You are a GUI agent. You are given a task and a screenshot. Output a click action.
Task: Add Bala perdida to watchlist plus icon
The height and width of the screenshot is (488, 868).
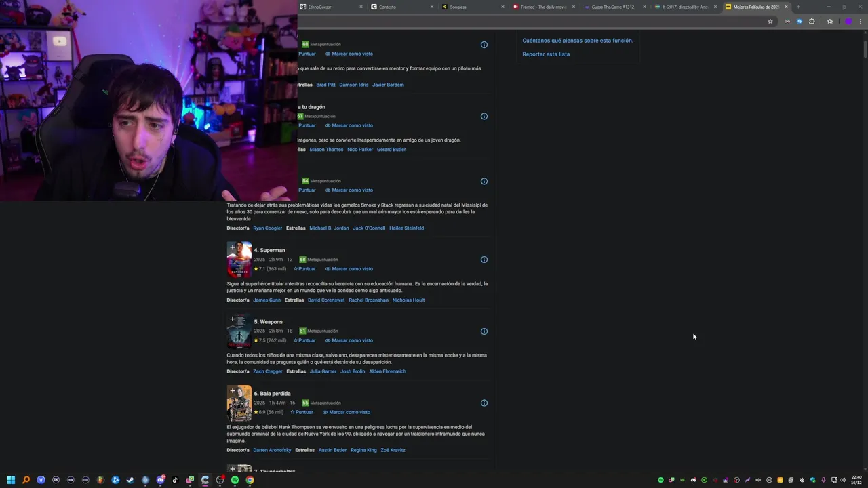[x=232, y=391]
